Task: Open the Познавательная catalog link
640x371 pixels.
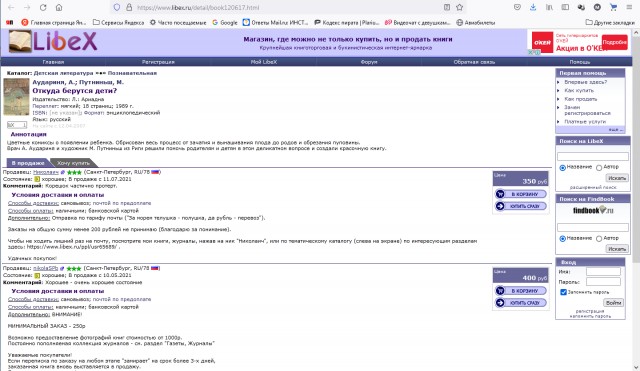Action: 132,73
